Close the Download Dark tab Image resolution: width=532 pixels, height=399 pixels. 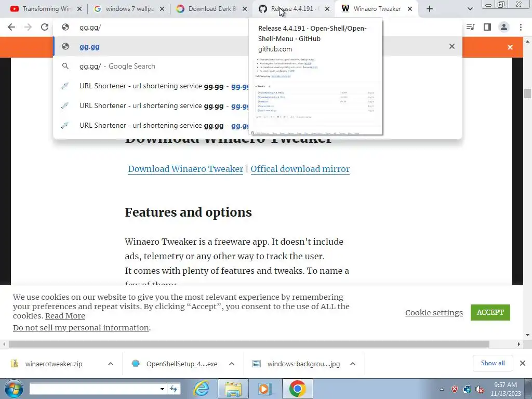click(x=245, y=9)
